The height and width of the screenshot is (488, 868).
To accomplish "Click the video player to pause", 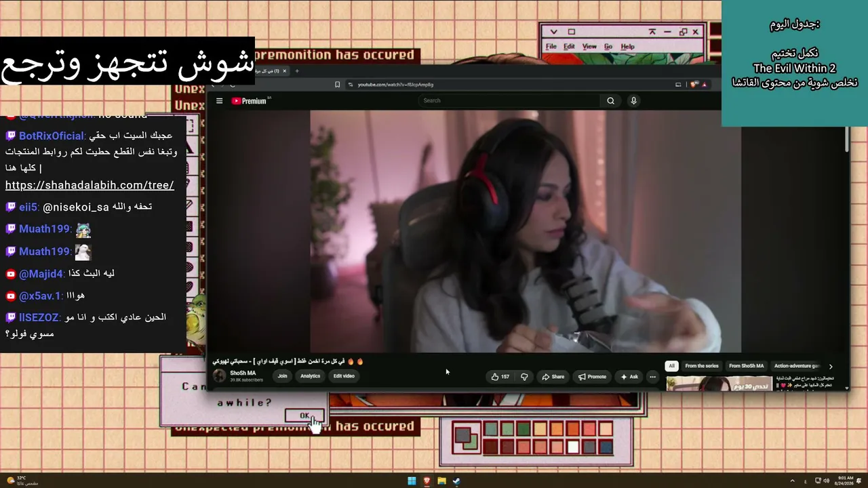I will point(526,230).
